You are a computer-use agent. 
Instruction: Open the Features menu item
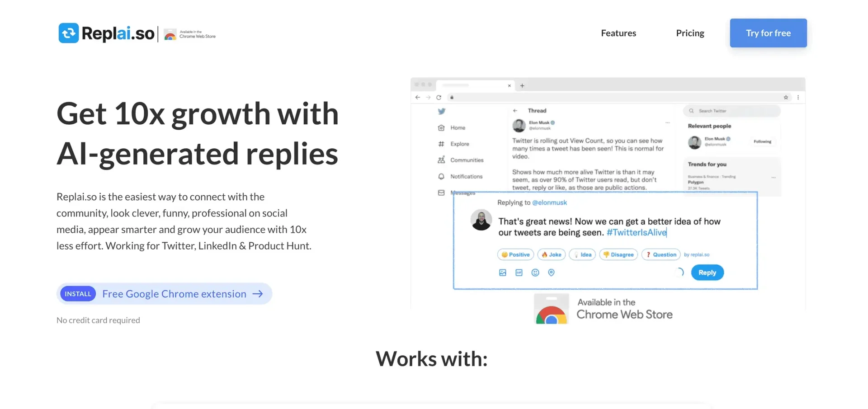tap(618, 33)
